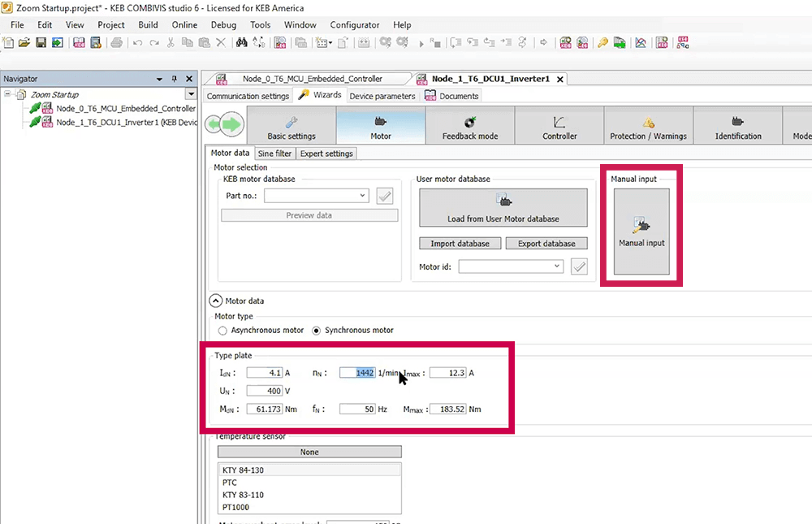The image size is (812, 524).
Task: Click the Print toolbar icon
Action: pos(116,42)
